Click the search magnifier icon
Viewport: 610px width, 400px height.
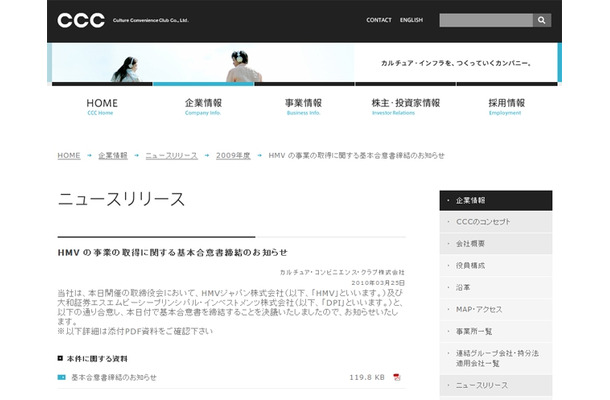pos(542,20)
